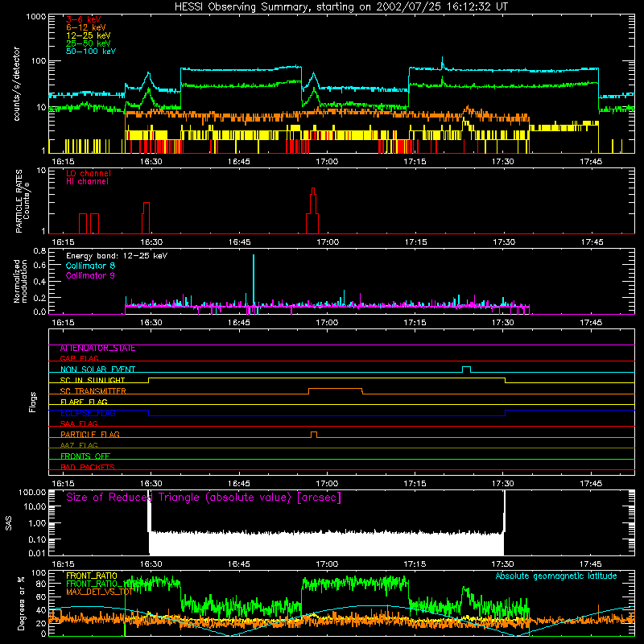
Task: Click the yellow FRONT_RATIO legend label
Action: click(x=92, y=576)
